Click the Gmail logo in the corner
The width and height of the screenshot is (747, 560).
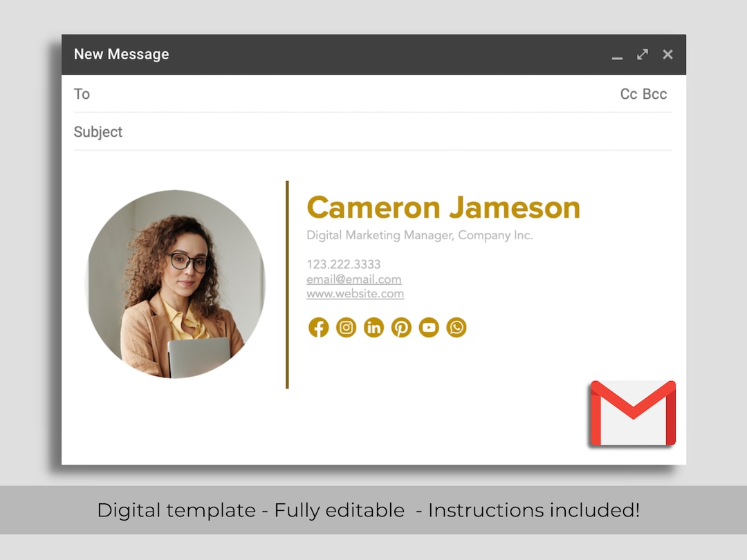631,413
